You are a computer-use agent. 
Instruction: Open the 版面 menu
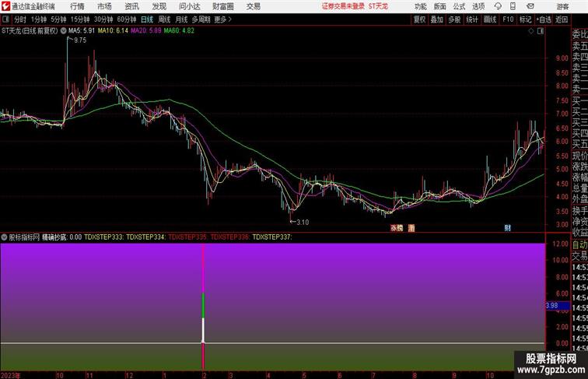pos(440,6)
